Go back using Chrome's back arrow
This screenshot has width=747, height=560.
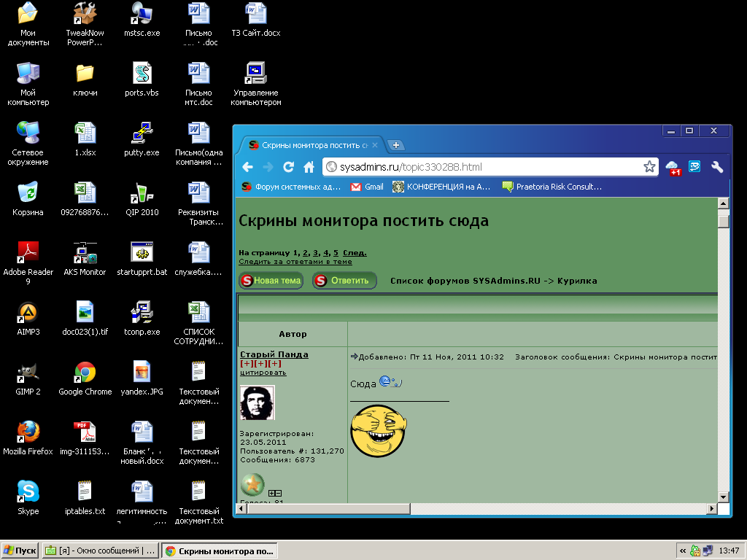coord(247,167)
